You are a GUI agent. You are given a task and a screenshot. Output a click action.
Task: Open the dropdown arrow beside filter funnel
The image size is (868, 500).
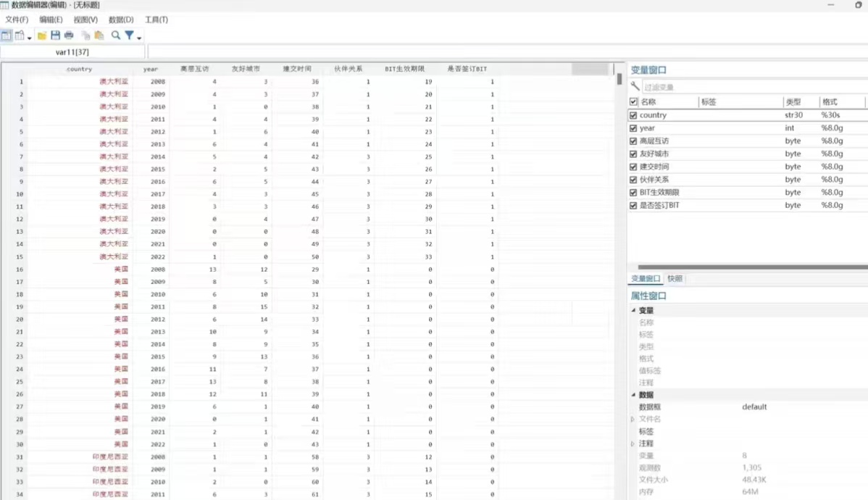point(139,37)
